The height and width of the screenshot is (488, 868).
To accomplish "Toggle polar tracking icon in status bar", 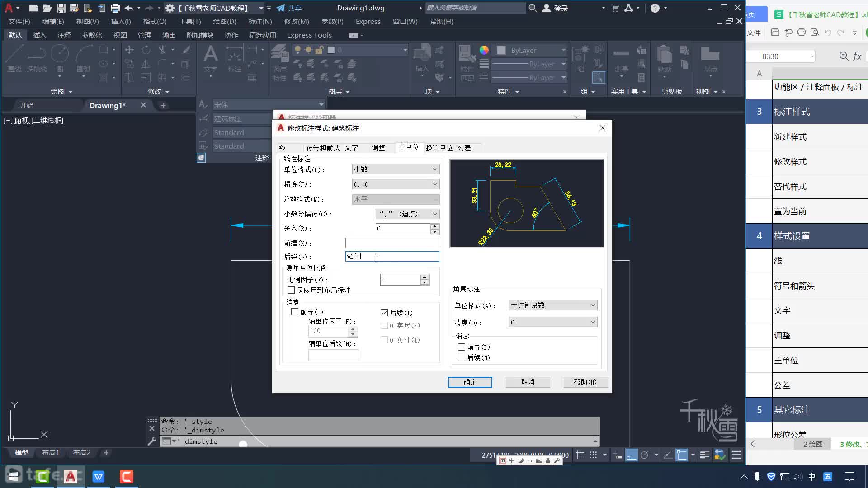I will [x=645, y=455].
